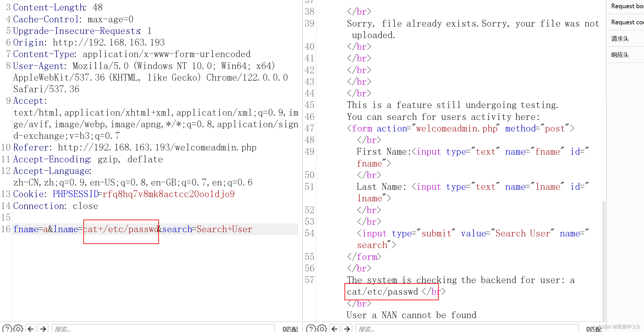Click the Upgrade-Insecure-Requests header
The image size is (644, 332).
pyautogui.click(x=82, y=31)
